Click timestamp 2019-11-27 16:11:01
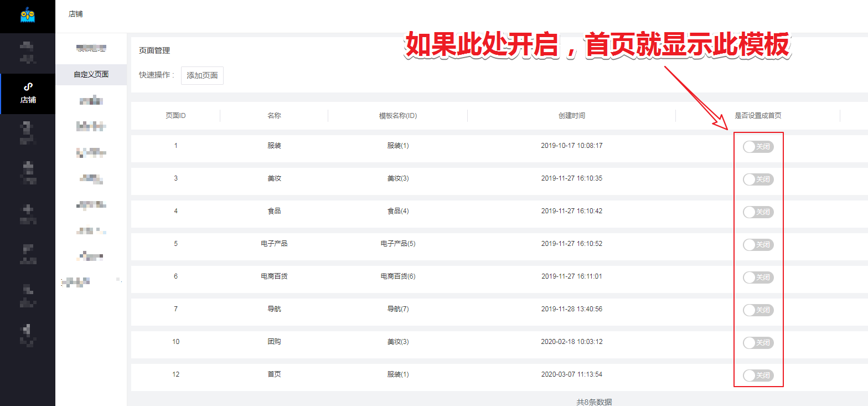 pos(571,276)
